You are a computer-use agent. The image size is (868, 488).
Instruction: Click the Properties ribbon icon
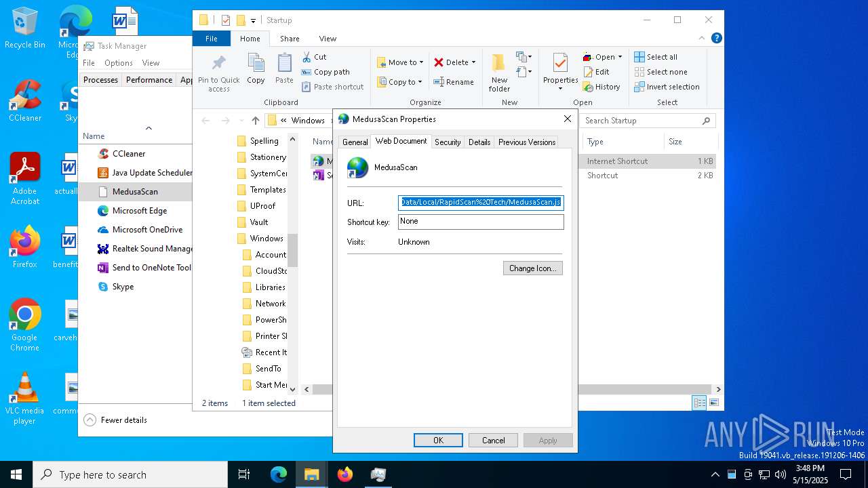(560, 64)
